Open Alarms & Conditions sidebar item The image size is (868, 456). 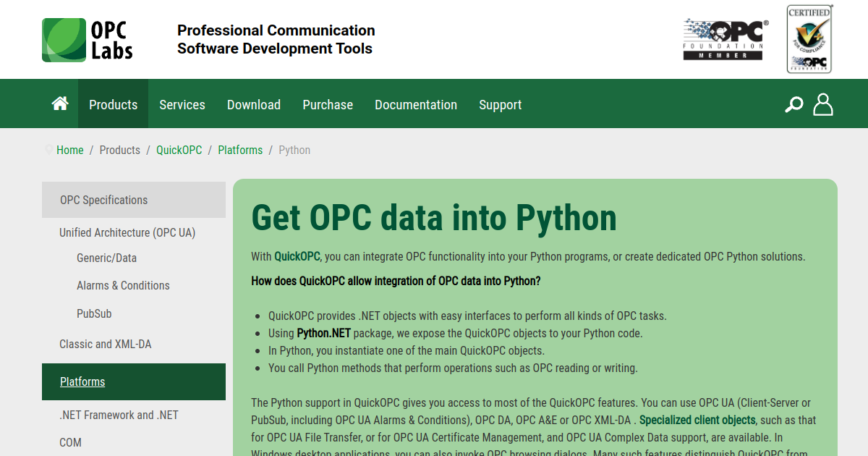(123, 285)
